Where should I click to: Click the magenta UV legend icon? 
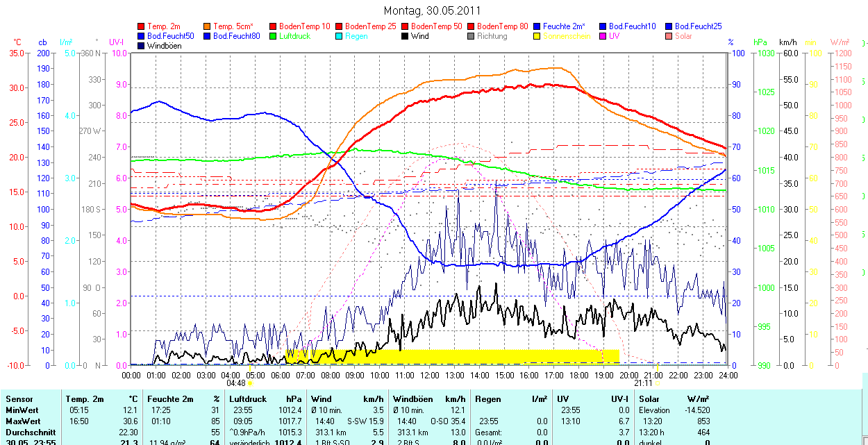(602, 36)
